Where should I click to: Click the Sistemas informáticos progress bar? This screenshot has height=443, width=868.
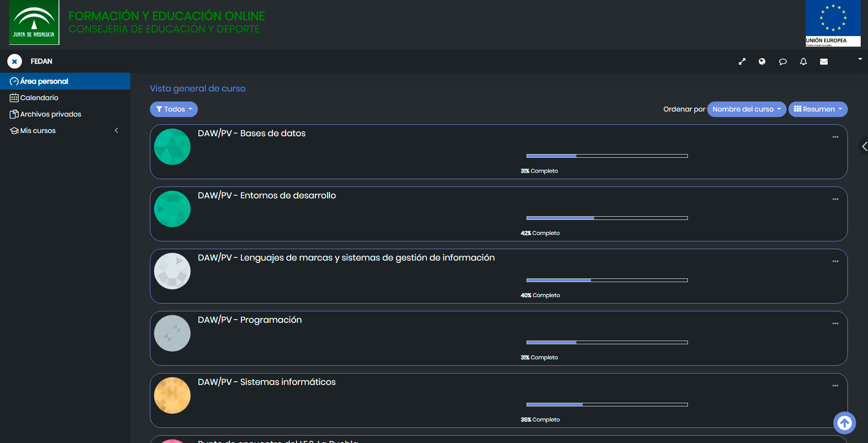coord(607,405)
